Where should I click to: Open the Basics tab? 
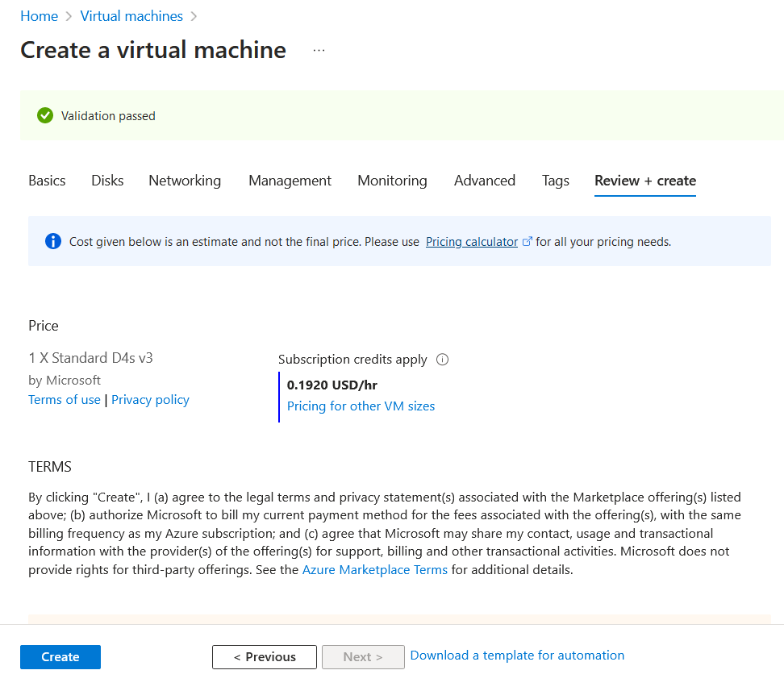click(47, 181)
